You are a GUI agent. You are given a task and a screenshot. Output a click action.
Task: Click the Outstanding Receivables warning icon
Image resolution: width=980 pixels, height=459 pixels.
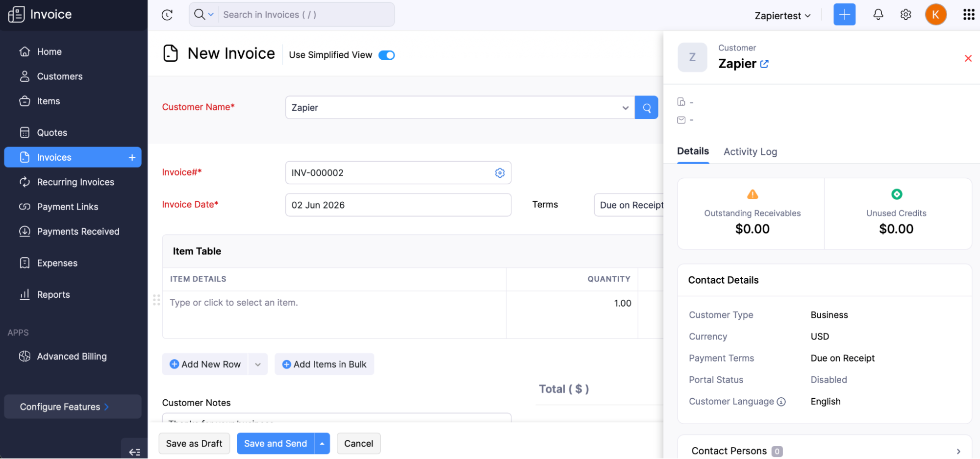(x=752, y=194)
